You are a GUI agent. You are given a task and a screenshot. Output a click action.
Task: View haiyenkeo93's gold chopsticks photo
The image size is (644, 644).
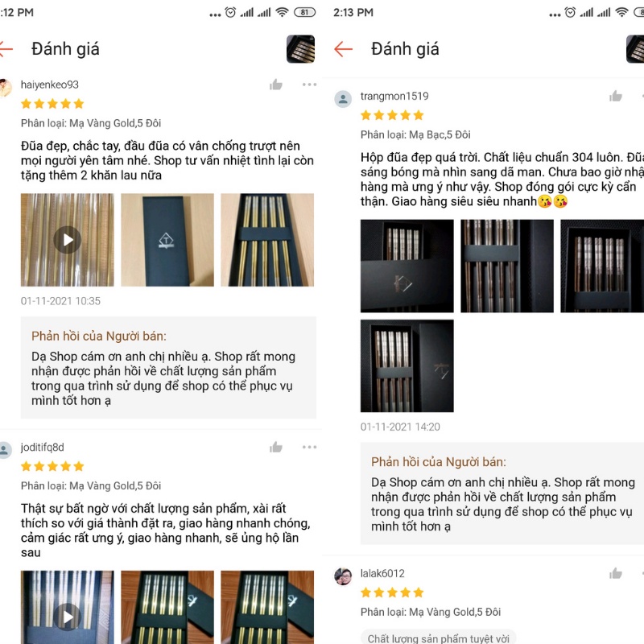[267, 239]
